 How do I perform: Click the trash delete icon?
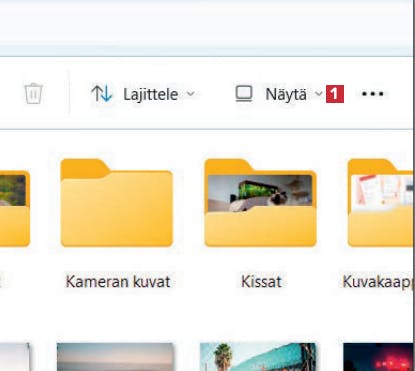click(33, 94)
